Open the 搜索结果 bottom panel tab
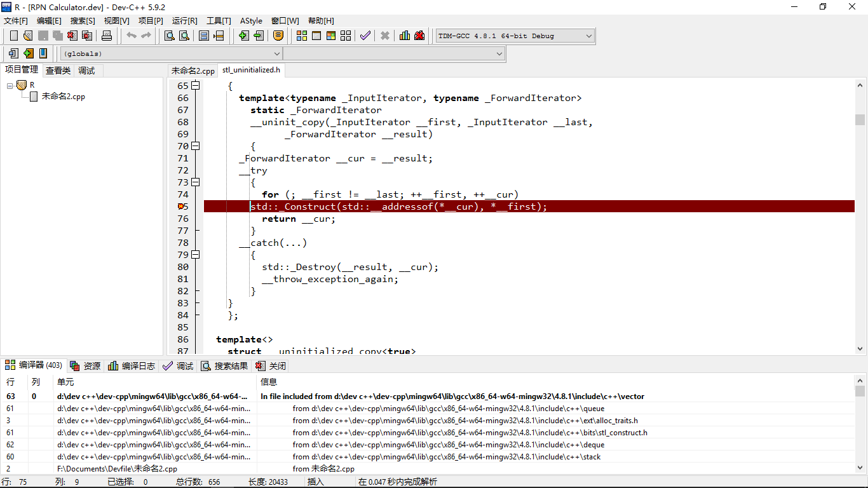 click(x=224, y=366)
